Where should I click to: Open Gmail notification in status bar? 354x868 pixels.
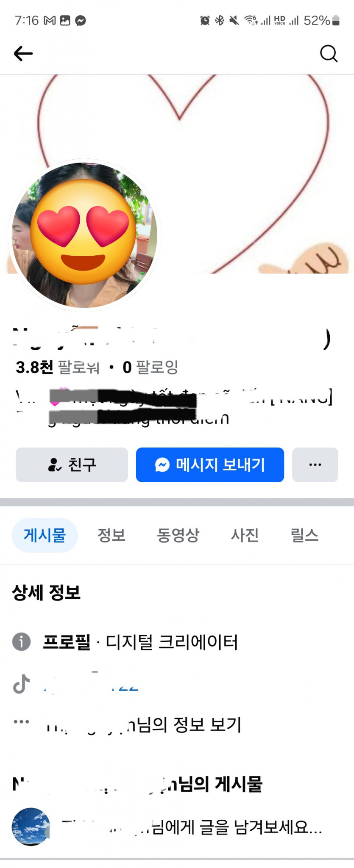coord(50,20)
